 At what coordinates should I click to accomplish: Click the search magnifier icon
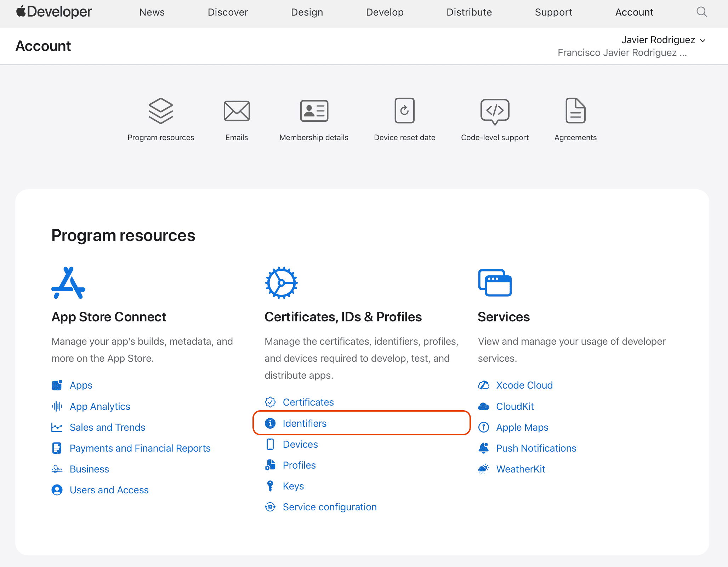[701, 12]
